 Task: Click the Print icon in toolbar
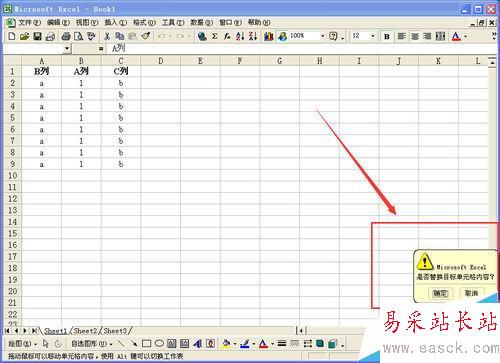tap(66, 36)
